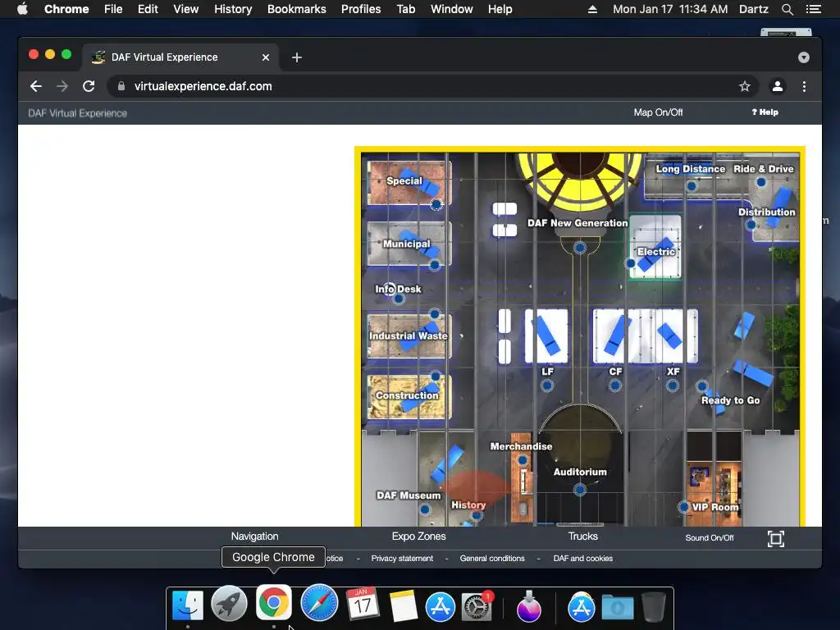Open the Apple menu
Image resolution: width=840 pixels, height=630 pixels.
(x=22, y=9)
